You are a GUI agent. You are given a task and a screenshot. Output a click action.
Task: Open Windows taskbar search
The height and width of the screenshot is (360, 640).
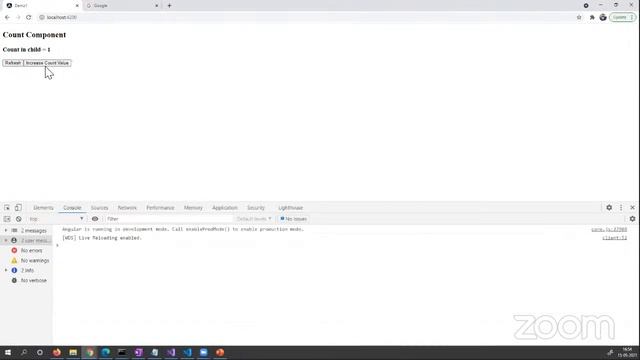(x=24, y=352)
